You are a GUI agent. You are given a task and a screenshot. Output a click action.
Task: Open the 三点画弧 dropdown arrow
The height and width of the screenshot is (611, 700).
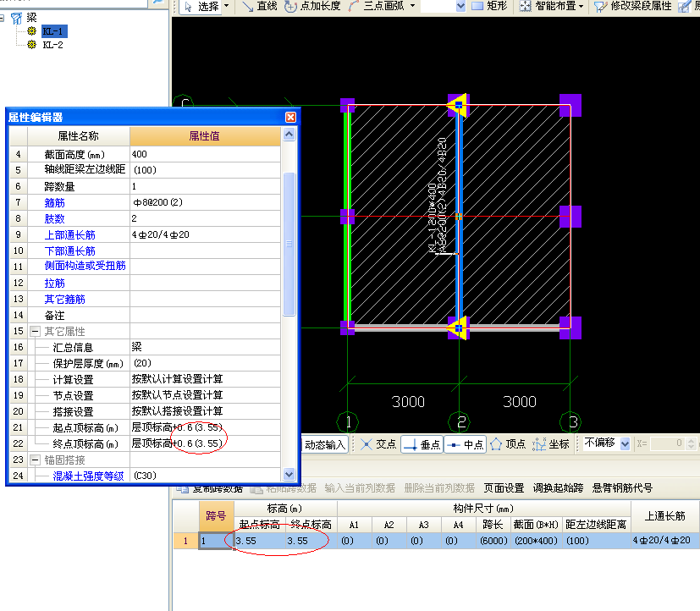(412, 6)
